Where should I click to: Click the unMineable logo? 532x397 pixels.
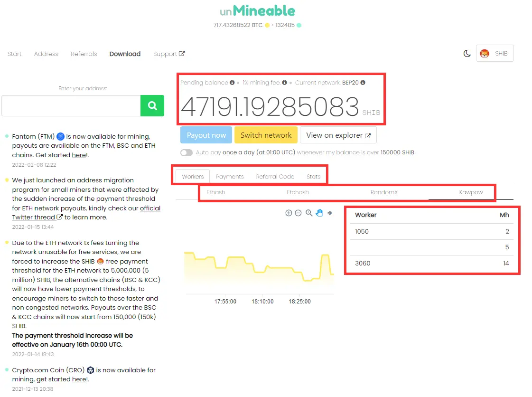[257, 11]
